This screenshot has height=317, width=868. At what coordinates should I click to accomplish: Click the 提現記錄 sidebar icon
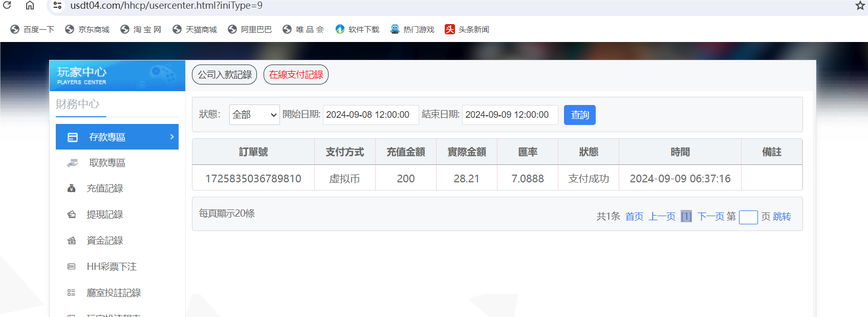tap(72, 215)
